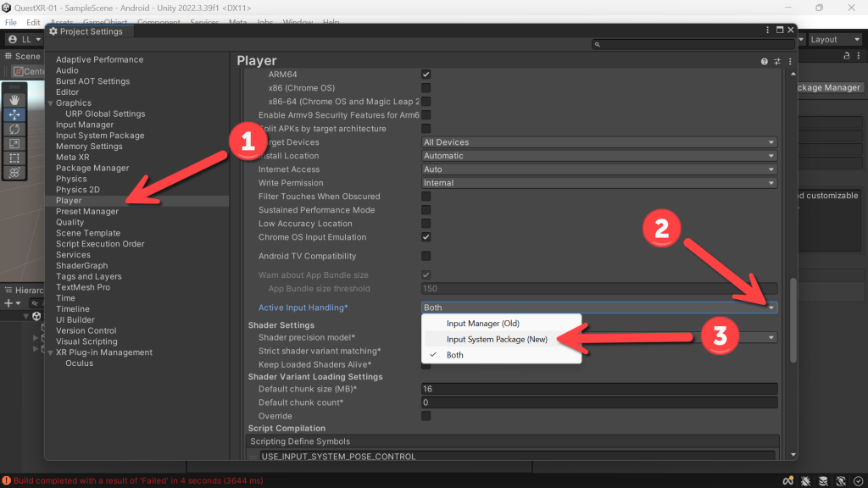Click the Active Input Handling dropdown

tap(599, 308)
